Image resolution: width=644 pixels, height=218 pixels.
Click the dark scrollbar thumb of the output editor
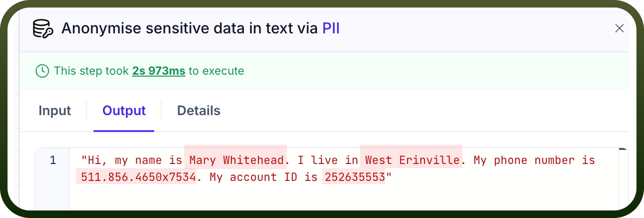point(623,149)
